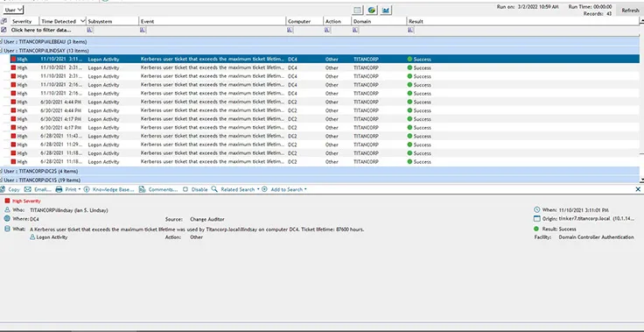Sort by the Action column header
Viewport: 644px width, 332px height.
pyautogui.click(x=337, y=21)
